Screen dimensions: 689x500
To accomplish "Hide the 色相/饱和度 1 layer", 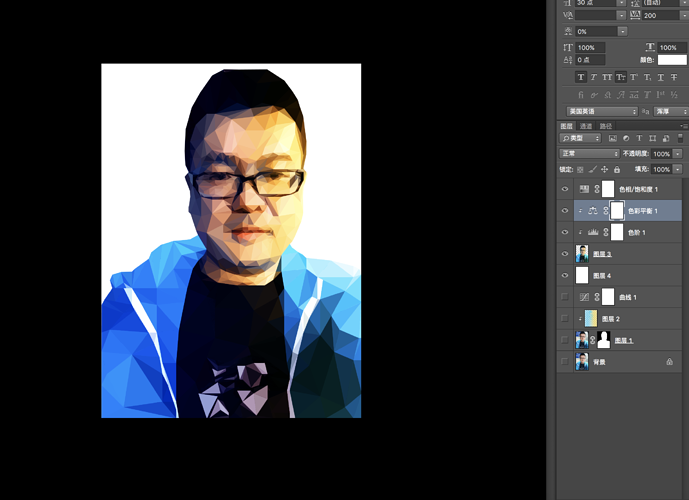I will point(565,189).
